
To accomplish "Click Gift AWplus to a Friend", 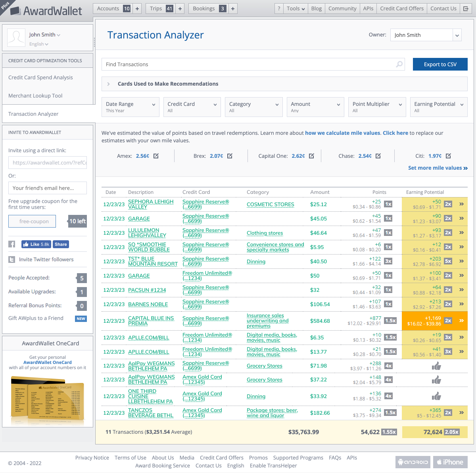I will [x=36, y=318].
